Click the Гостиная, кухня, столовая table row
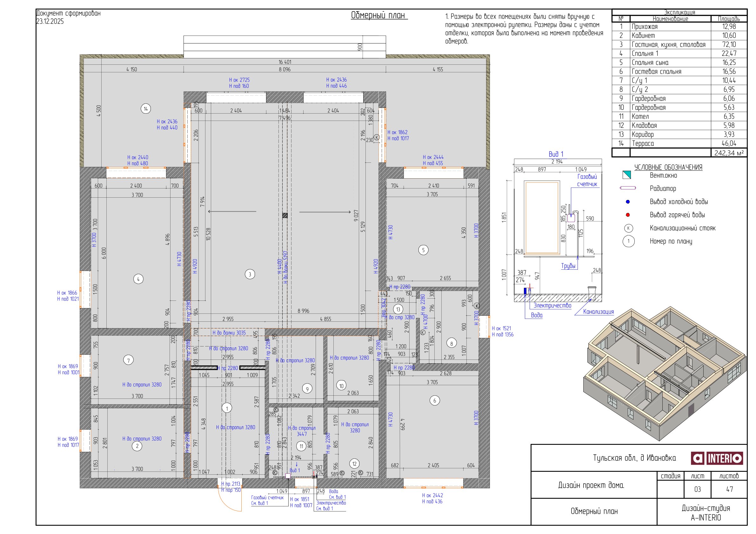 click(668, 44)
